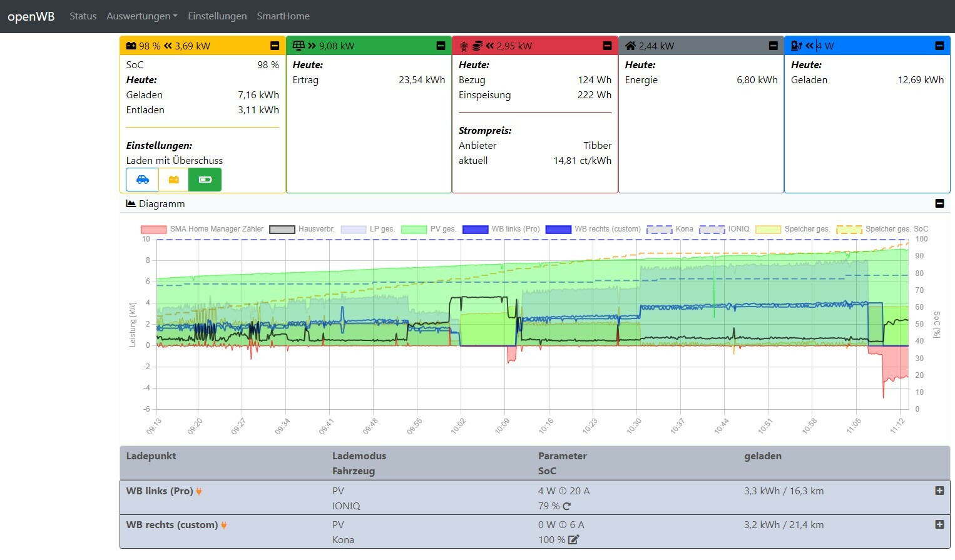Click the plug icon next to WB links (Pro)
The width and height of the screenshot is (955, 560).
[199, 491]
